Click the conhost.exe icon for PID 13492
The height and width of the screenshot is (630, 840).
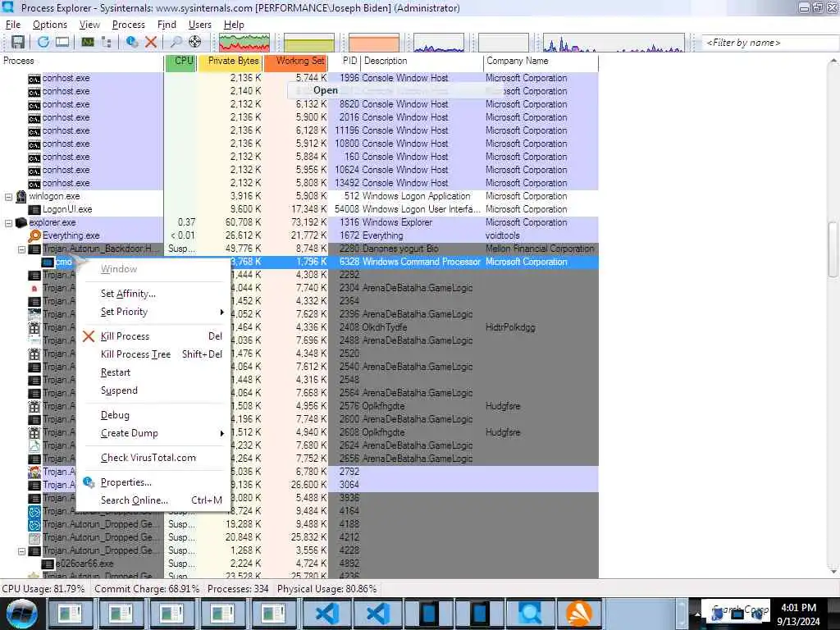coord(34,184)
